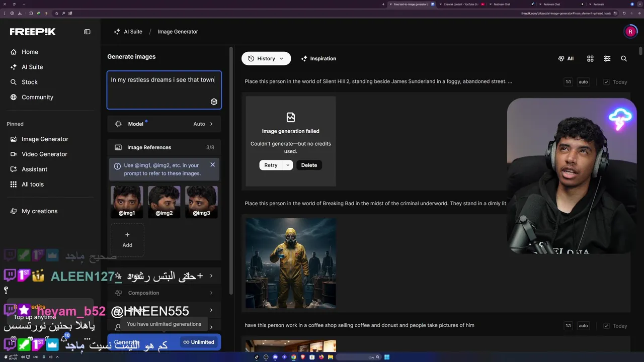Select the @img2 reference thumbnail
The height and width of the screenshot is (362, 644).
point(164,202)
